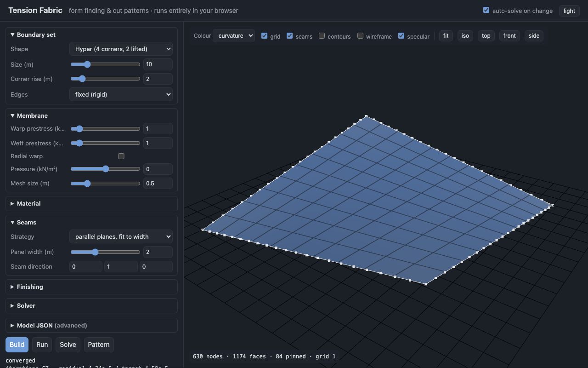Click the Run button
The image size is (588, 368).
[x=42, y=345]
